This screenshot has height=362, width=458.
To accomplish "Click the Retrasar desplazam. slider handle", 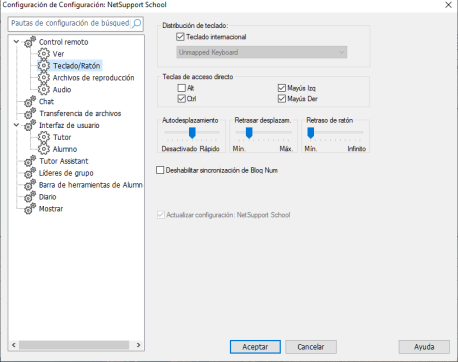I will (249, 133).
